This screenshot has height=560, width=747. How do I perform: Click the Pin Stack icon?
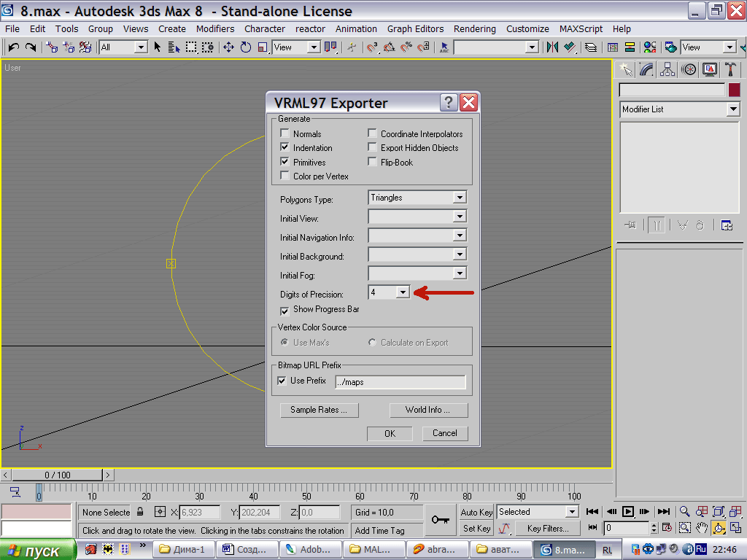pos(630,225)
